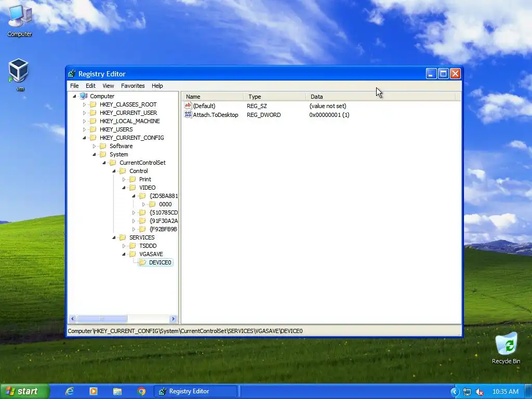
Task: Launch Chrome from the taskbar
Action: point(141,391)
